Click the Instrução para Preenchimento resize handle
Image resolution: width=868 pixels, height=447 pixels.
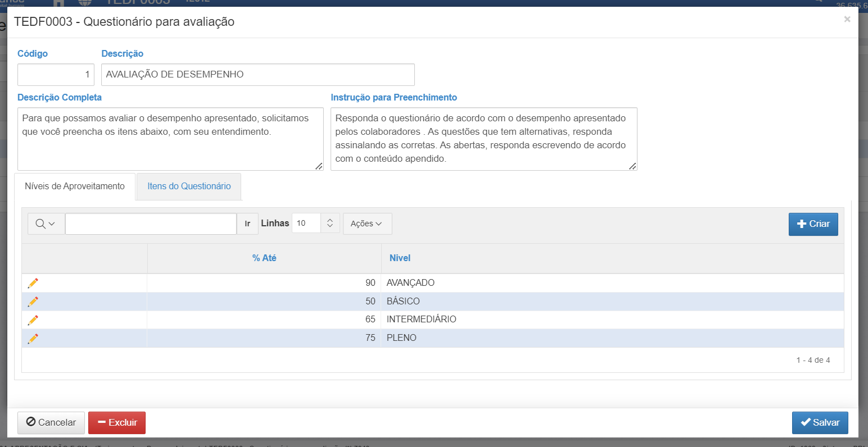(x=632, y=166)
